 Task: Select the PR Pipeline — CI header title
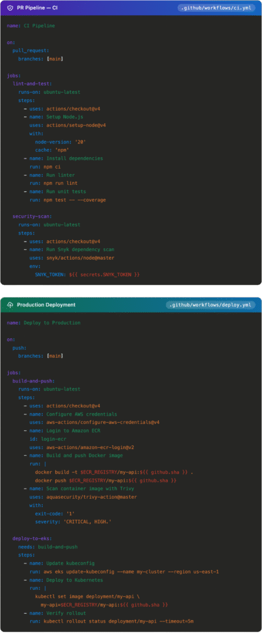[37, 8]
